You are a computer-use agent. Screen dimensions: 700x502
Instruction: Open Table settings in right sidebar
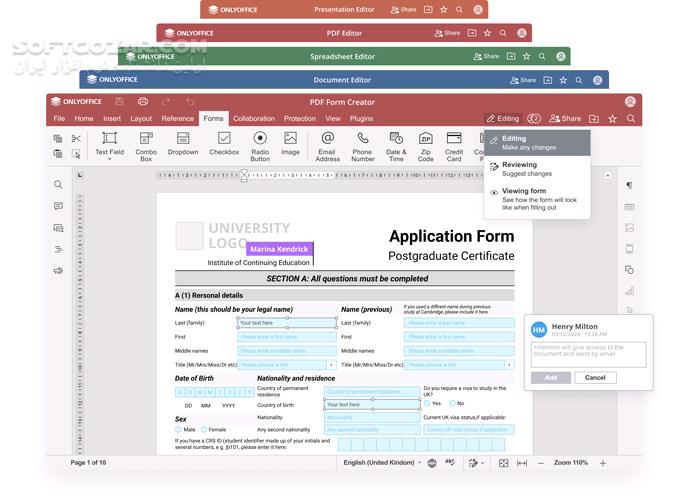click(629, 207)
